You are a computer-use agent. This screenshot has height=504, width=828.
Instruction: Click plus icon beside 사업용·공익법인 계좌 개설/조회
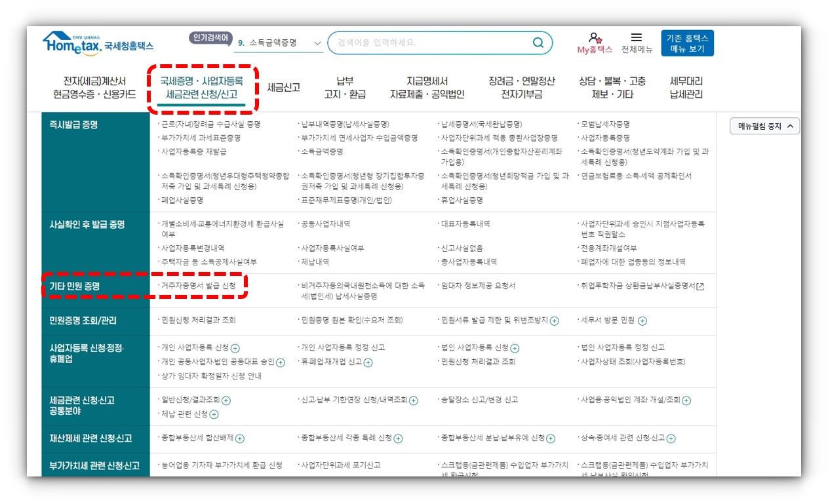[686, 400]
